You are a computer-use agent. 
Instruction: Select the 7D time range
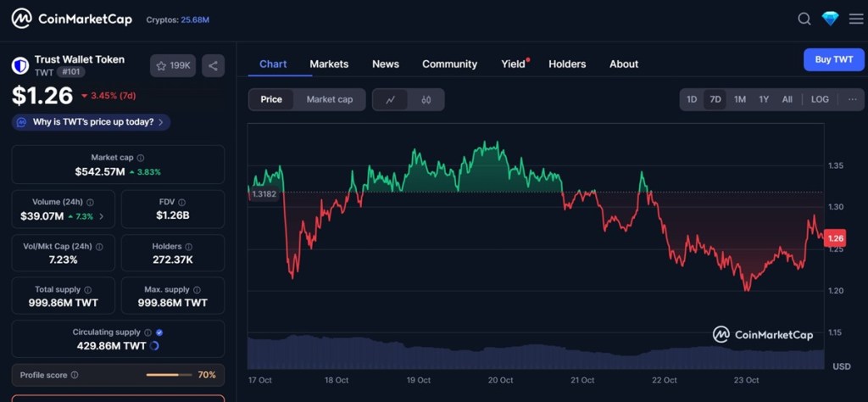[x=715, y=100]
